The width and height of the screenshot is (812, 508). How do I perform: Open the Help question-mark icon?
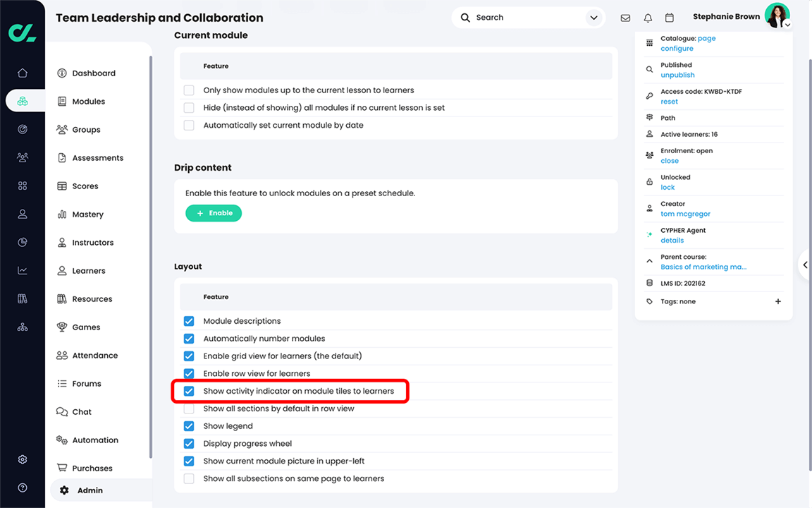pyautogui.click(x=23, y=488)
